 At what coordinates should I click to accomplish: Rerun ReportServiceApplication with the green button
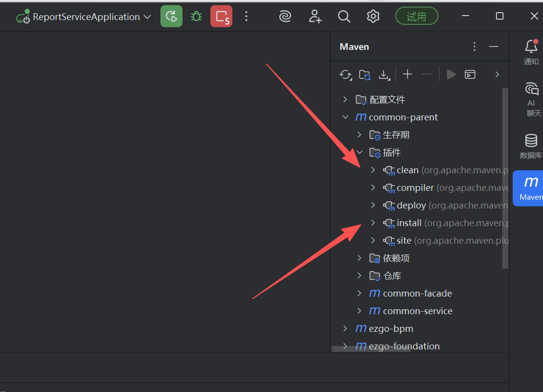[171, 16]
